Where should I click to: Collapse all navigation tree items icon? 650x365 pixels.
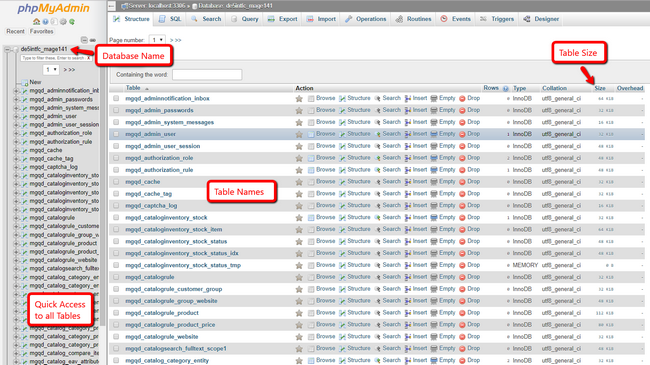tap(84, 40)
